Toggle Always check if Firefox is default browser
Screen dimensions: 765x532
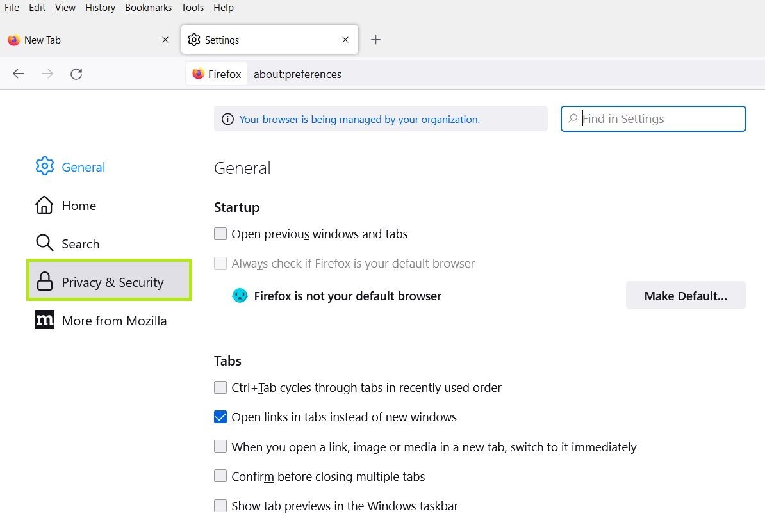(x=220, y=263)
